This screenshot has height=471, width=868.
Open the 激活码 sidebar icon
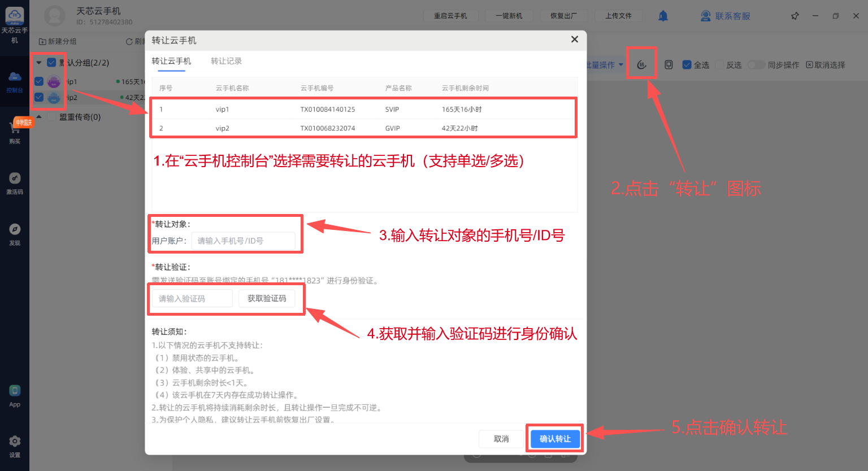tap(15, 183)
